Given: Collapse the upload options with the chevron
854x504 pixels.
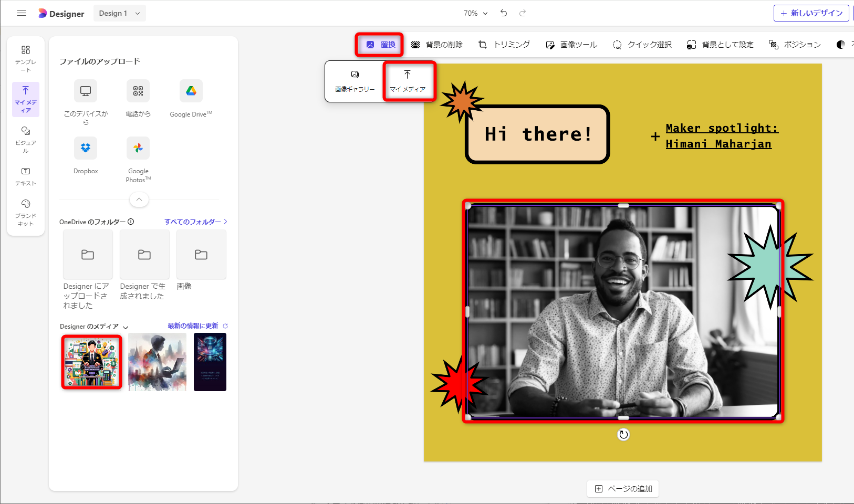Looking at the screenshot, I should tap(139, 199).
